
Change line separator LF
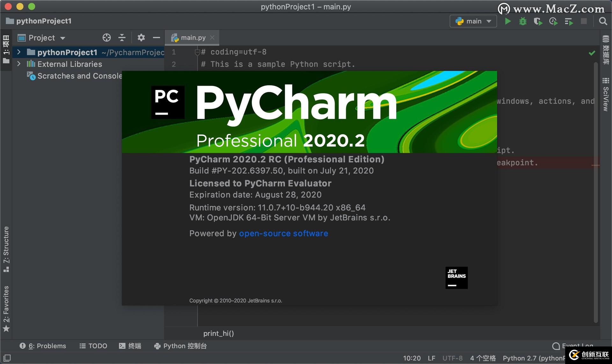432,358
